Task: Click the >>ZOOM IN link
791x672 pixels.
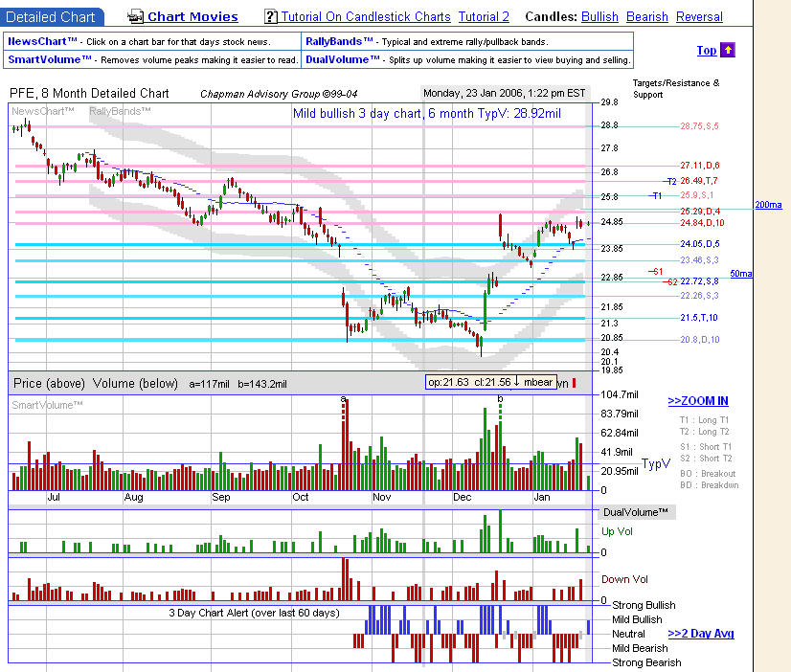Action: [698, 401]
